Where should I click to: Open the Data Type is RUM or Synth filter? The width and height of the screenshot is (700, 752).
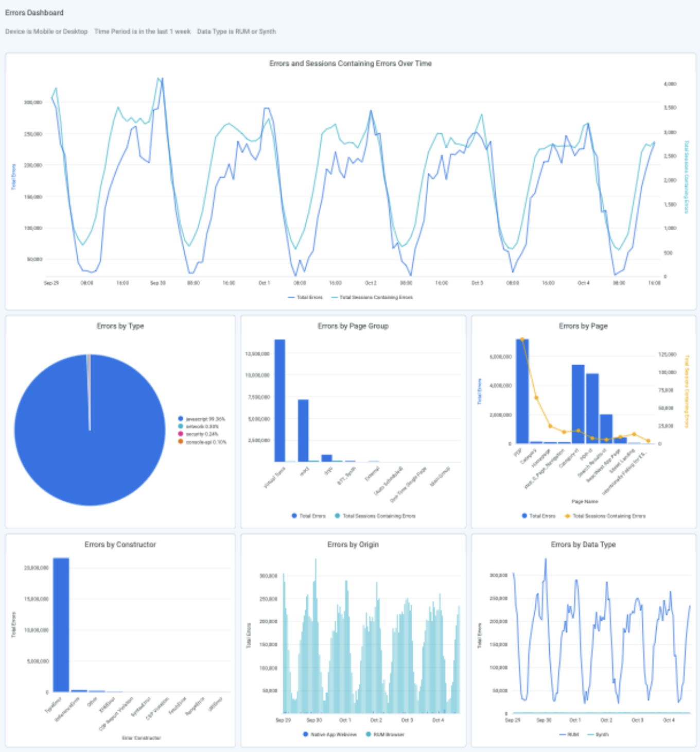pyautogui.click(x=236, y=31)
